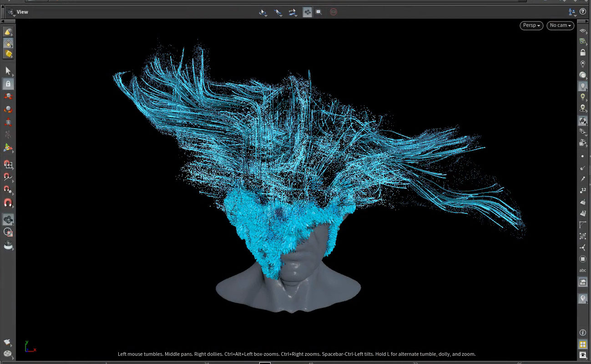Open the Persp view dropdown
591x364 pixels.
coord(531,25)
